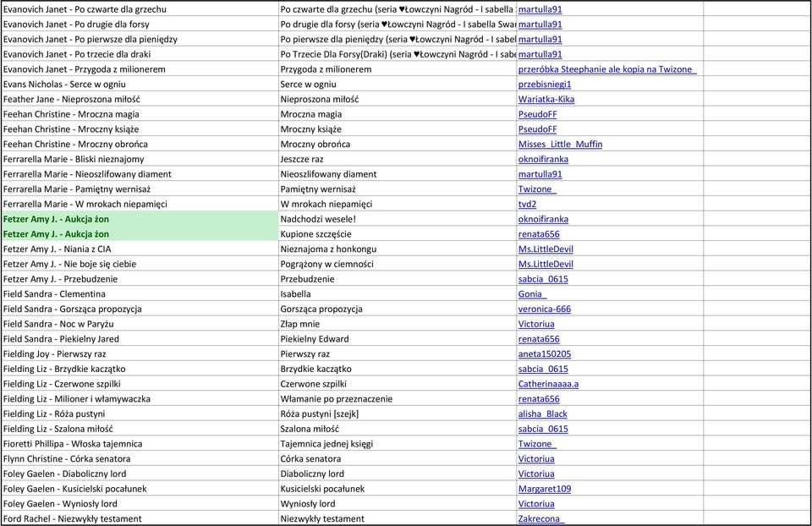This screenshot has width=812, height=526.
Task: Click the link 'przeróbka Steephanie ale kopia na Twizone_'
Action: 607,68
